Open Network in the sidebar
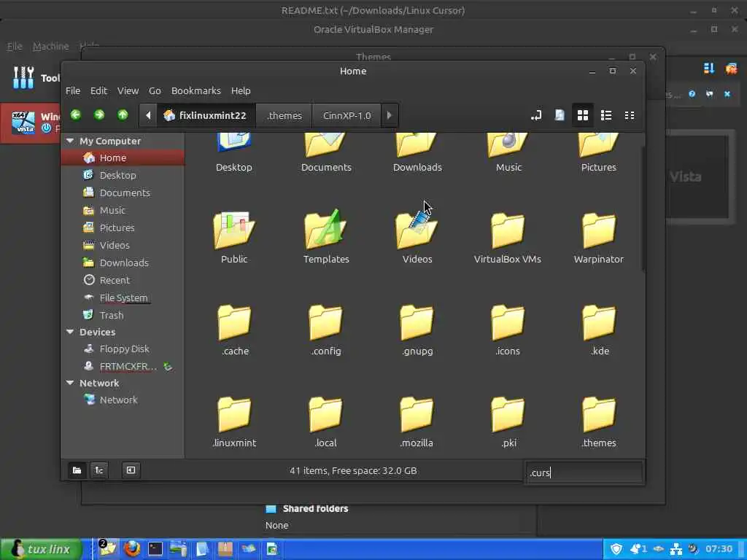This screenshot has height=560, width=747. click(x=123, y=400)
